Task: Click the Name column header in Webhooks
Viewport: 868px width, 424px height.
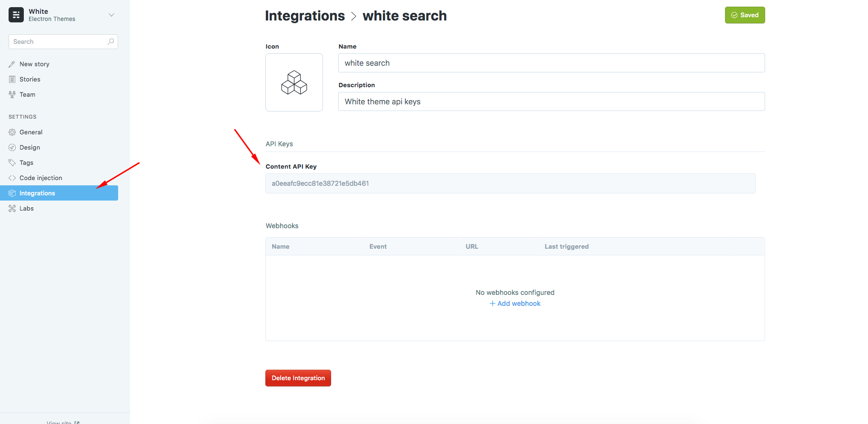Action: point(281,246)
